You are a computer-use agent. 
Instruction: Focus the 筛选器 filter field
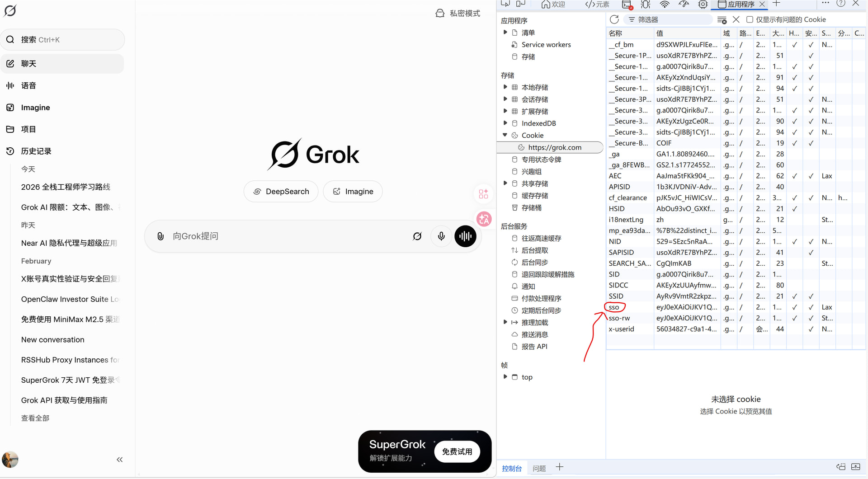click(668, 19)
